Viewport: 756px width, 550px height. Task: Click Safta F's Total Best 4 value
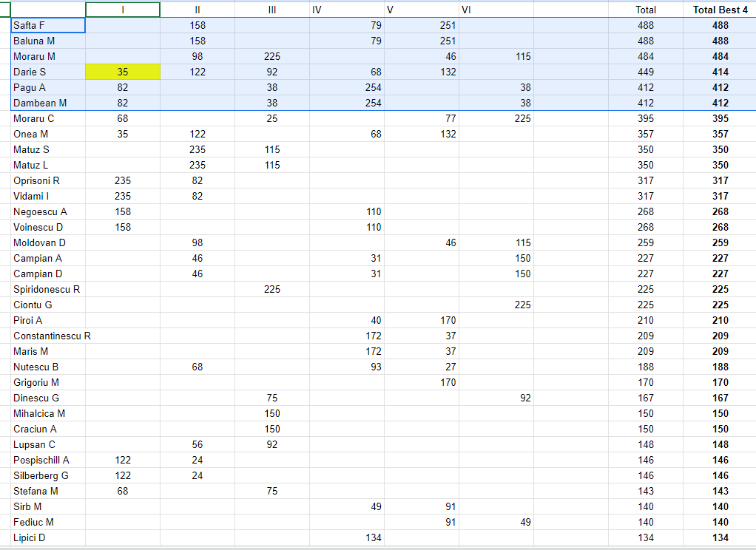pos(720,25)
